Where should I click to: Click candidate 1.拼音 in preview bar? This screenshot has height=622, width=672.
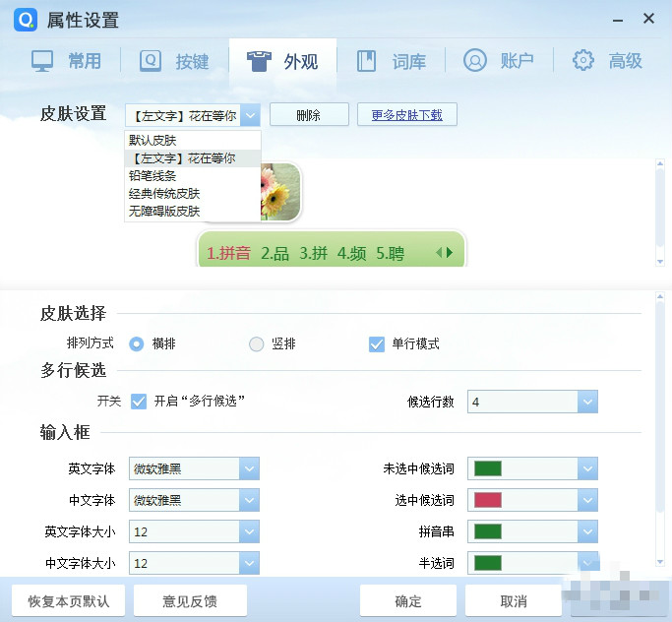[x=228, y=253]
